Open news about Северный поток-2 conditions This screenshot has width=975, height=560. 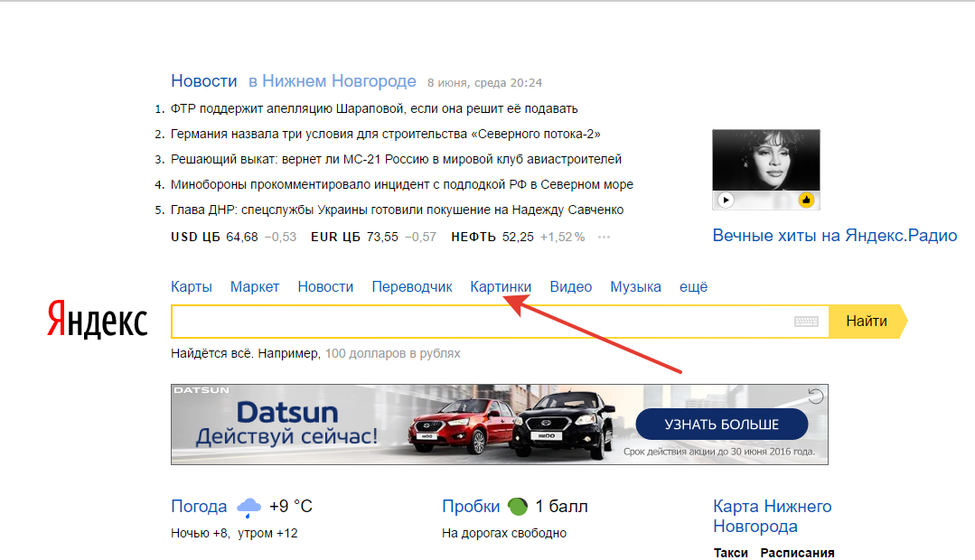pos(386,135)
